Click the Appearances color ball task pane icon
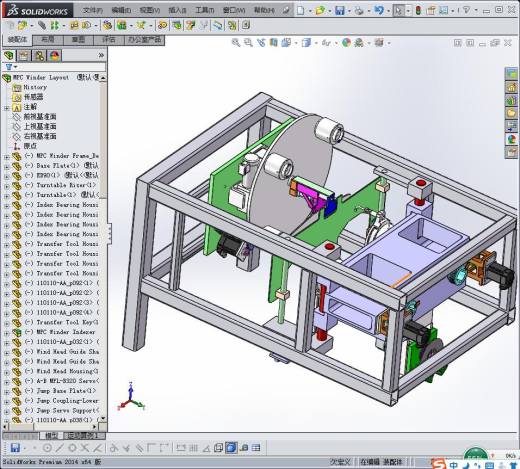Viewport: 520px width, 469px height. pyautogui.click(x=511, y=139)
